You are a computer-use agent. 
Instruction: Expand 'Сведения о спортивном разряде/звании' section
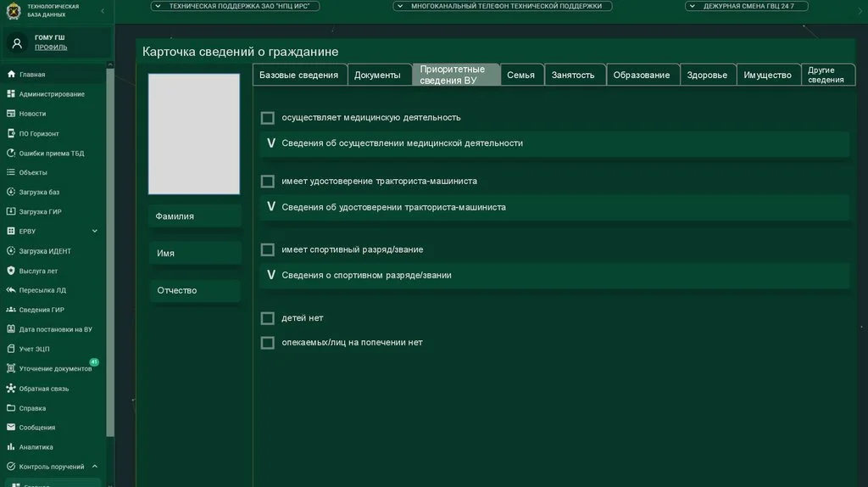(x=271, y=275)
